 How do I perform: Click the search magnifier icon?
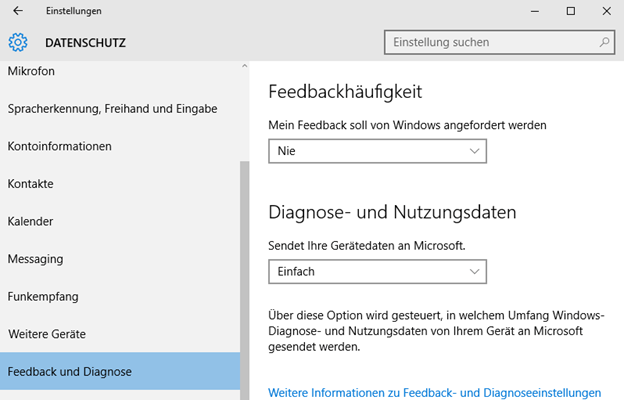click(604, 42)
